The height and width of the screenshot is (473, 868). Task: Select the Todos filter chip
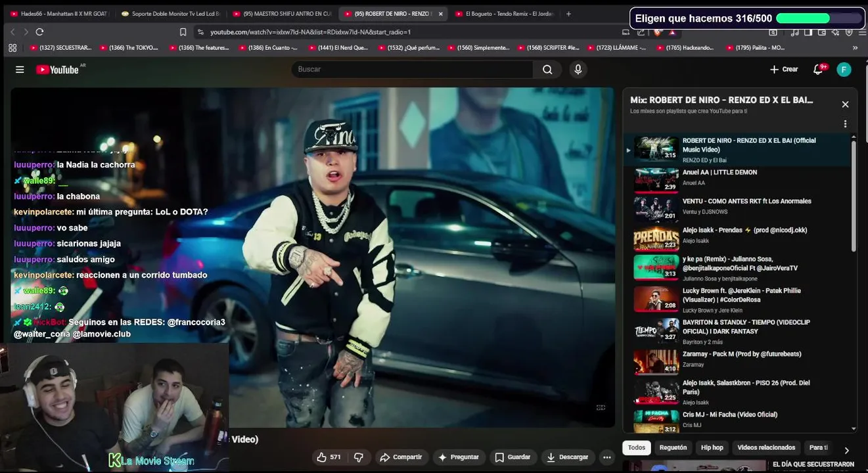(637, 447)
